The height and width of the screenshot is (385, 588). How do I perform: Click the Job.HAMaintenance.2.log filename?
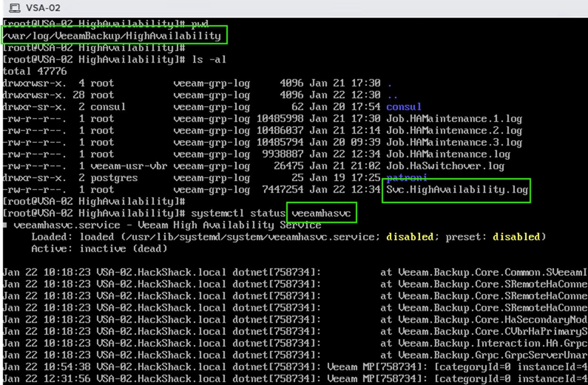454,130
